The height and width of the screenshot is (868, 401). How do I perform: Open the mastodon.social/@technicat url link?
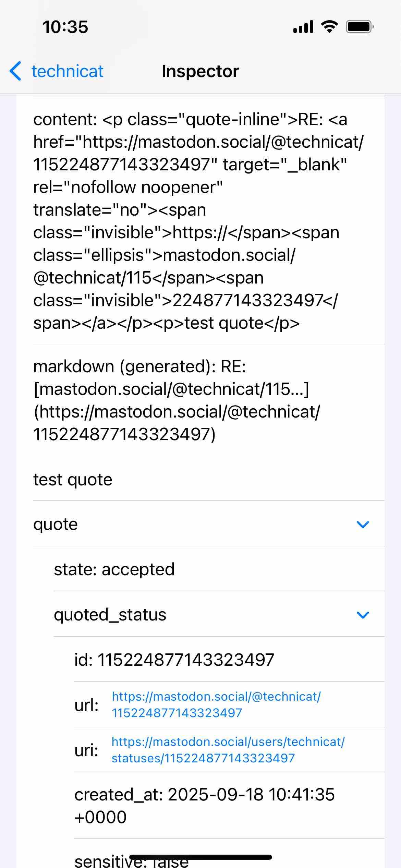(216, 704)
